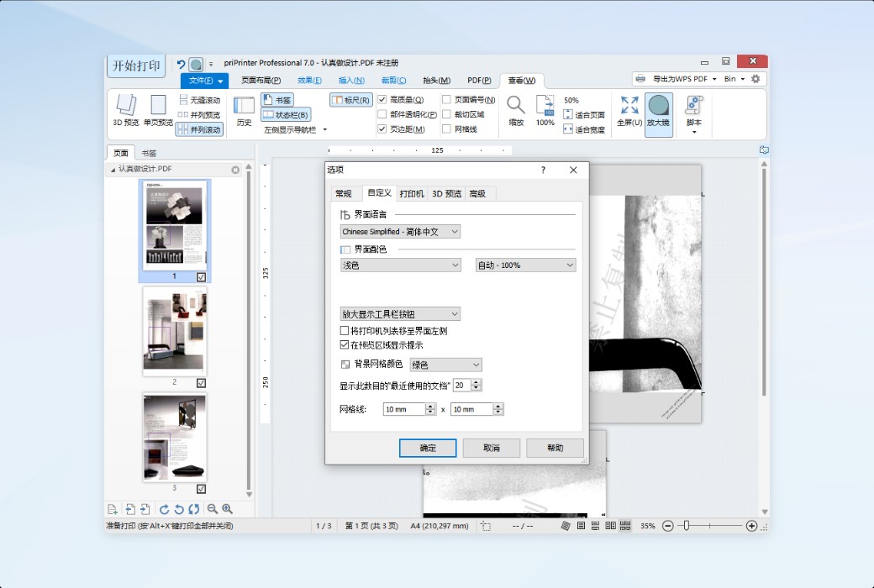Click 适合宽度 fit width
Image resolution: width=874 pixels, height=588 pixels.
[583, 129]
